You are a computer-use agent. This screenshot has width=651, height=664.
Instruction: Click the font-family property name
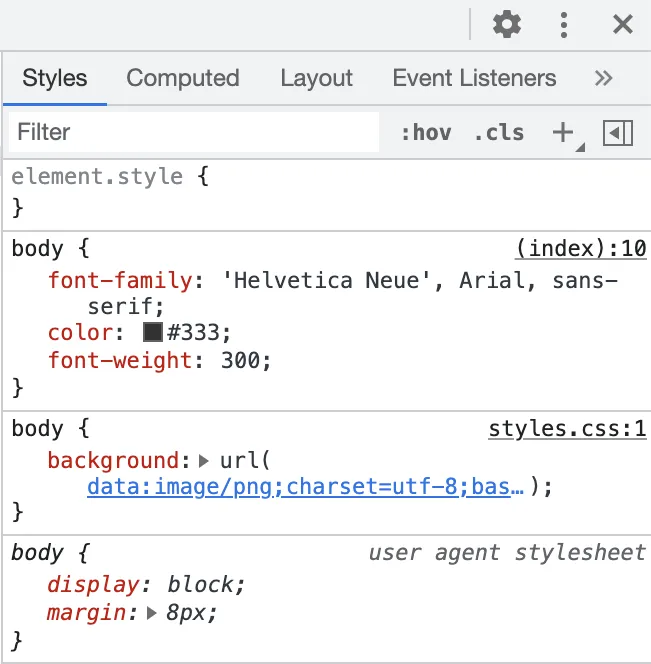pos(120,281)
